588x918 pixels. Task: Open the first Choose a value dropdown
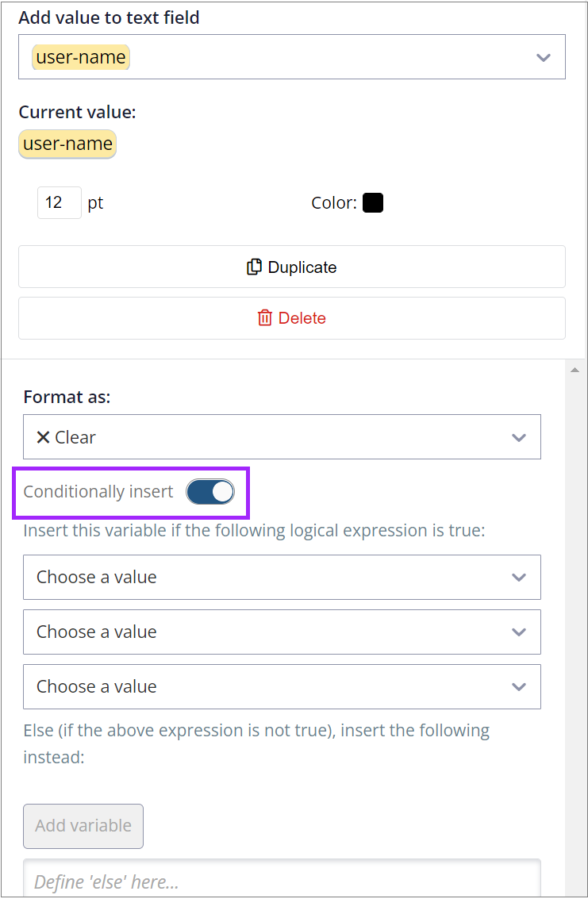(x=282, y=577)
